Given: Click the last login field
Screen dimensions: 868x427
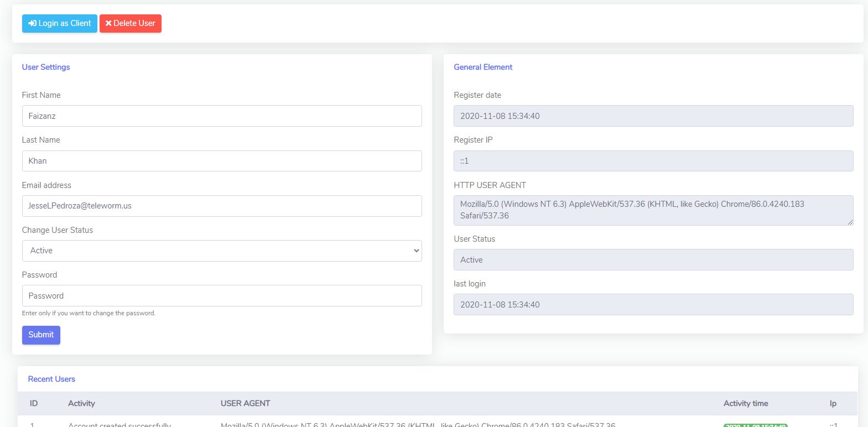Looking at the screenshot, I should (x=653, y=305).
